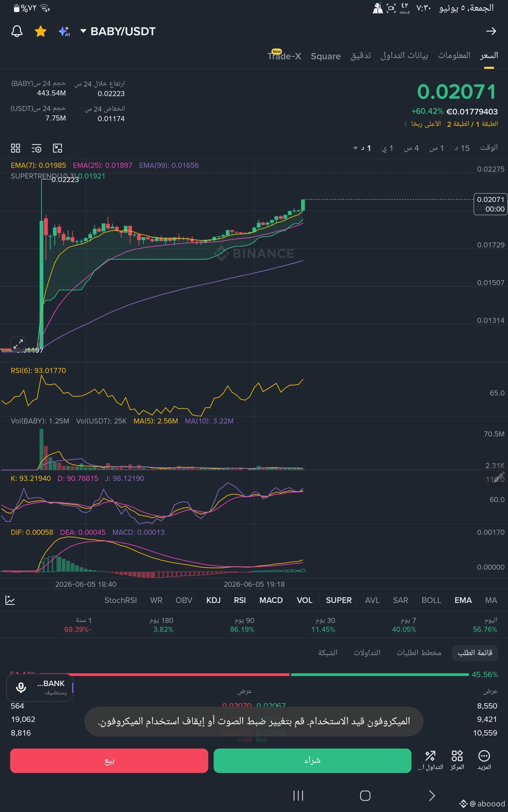The image size is (508, 812).
Task: Expand the 1 د interval dropdown
Action: click(x=362, y=148)
